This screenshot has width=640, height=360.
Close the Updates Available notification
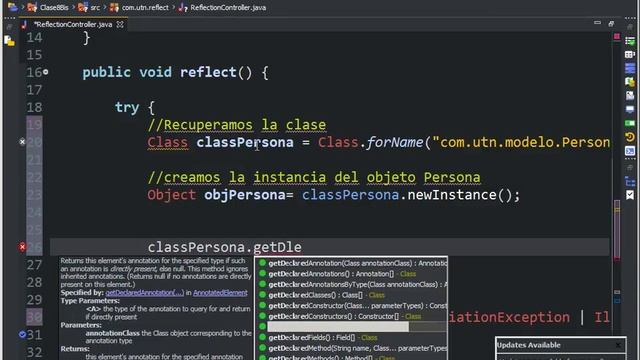(618, 345)
